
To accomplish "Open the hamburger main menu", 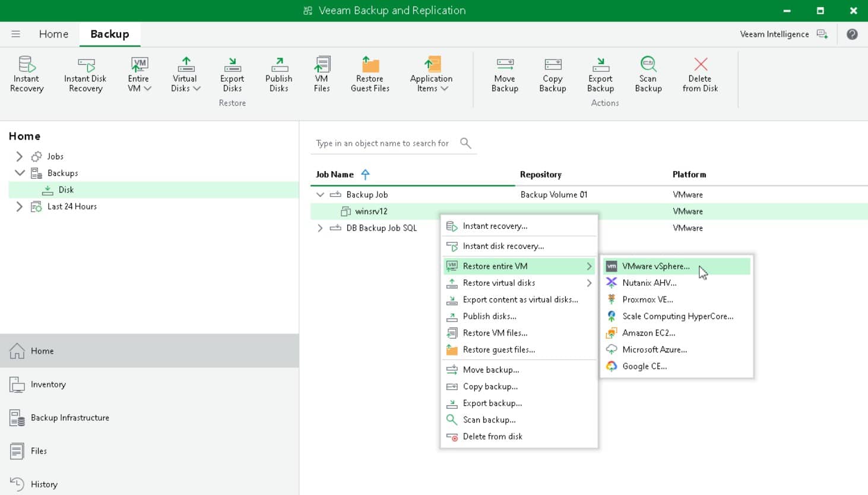I will 16,34.
